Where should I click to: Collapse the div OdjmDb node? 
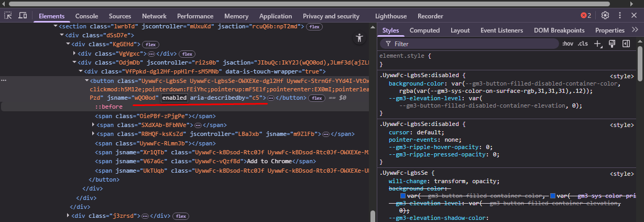click(x=75, y=62)
